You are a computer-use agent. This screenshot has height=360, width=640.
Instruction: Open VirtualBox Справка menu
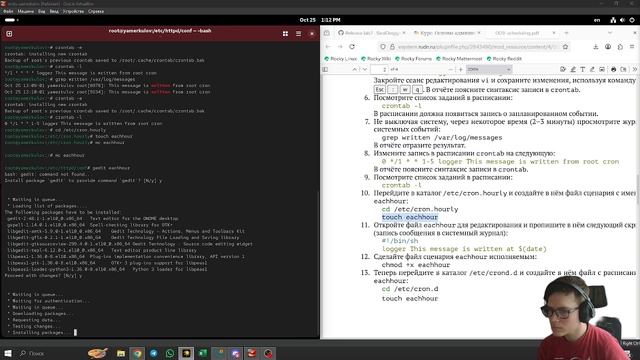(96, 11)
